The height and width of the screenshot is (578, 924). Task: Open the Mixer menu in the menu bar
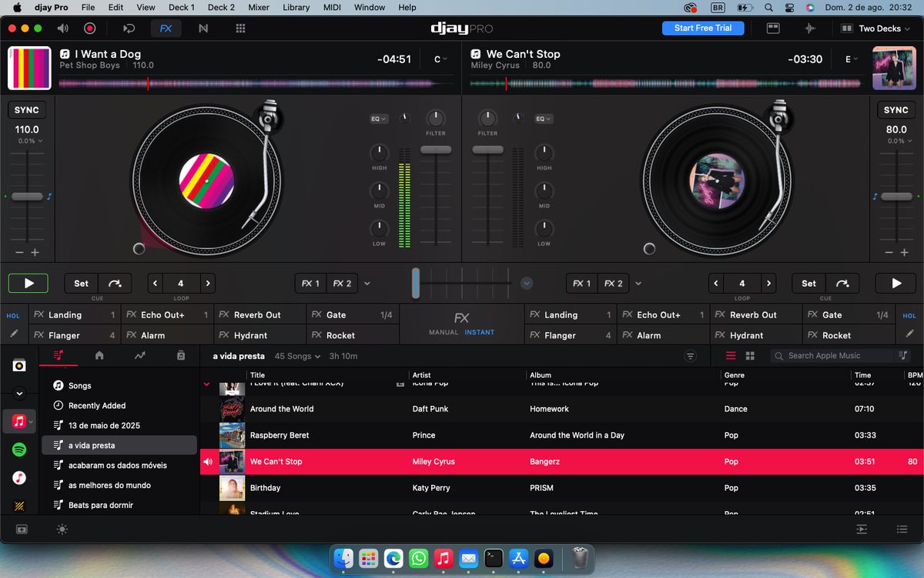[x=259, y=8]
